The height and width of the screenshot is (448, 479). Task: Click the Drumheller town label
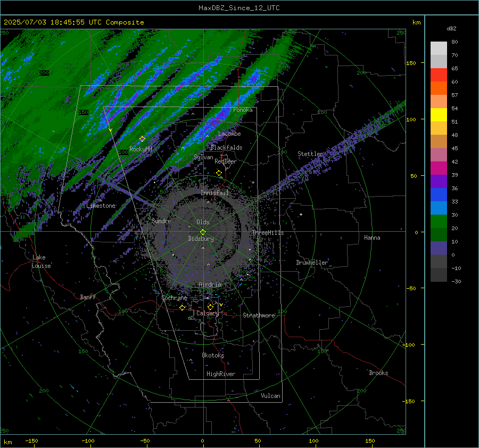point(312,263)
